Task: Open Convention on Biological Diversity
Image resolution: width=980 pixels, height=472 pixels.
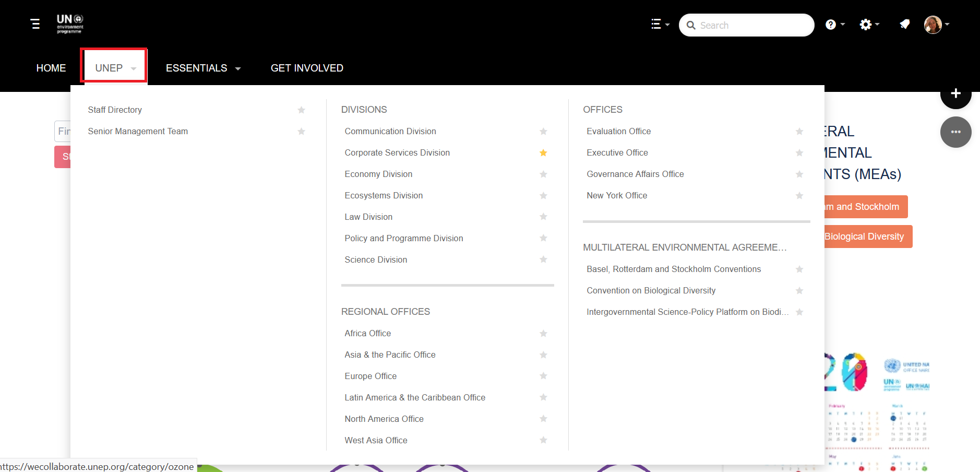Action: (651, 290)
